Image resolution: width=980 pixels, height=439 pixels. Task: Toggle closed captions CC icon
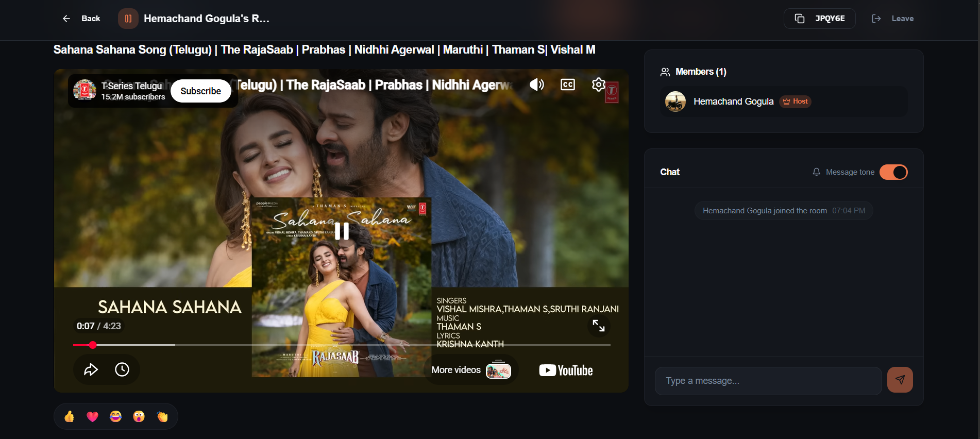(568, 85)
